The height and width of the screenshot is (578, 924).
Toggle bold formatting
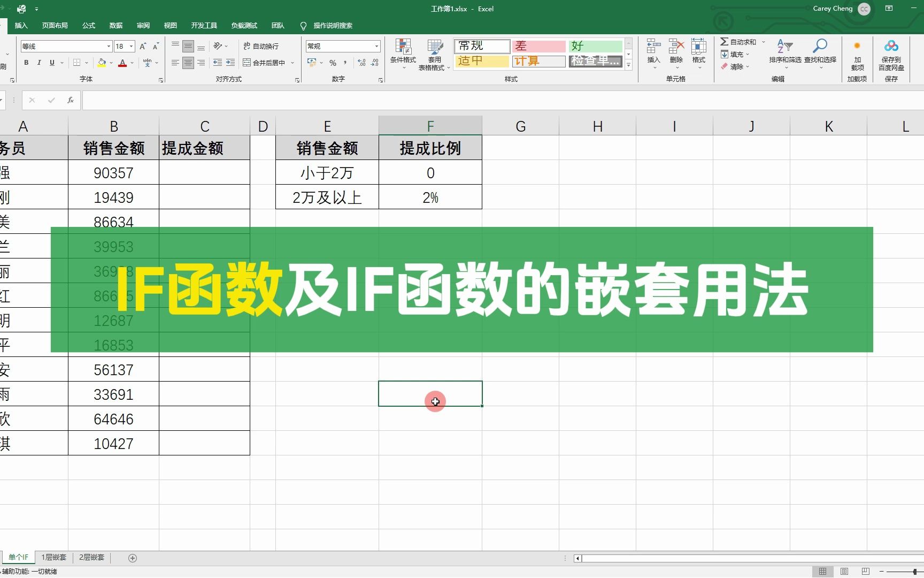click(x=26, y=63)
